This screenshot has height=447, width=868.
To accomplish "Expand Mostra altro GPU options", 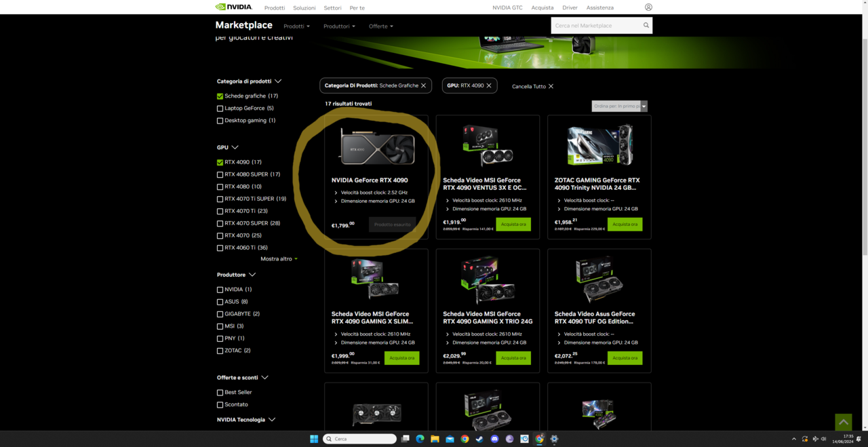I will pyautogui.click(x=279, y=259).
